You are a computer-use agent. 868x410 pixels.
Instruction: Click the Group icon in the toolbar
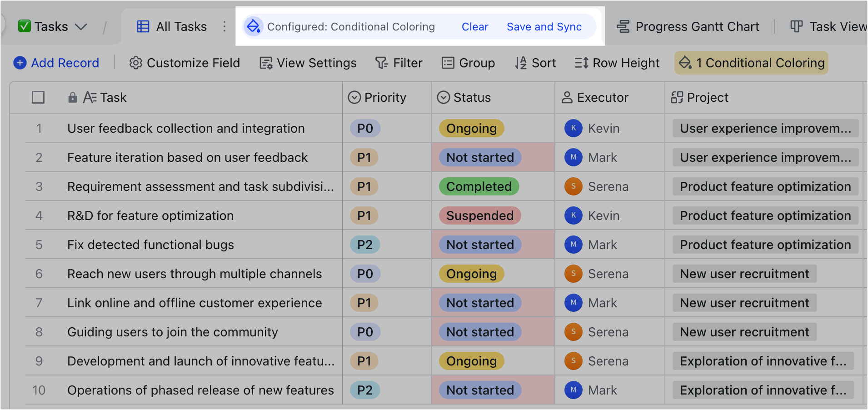point(448,63)
